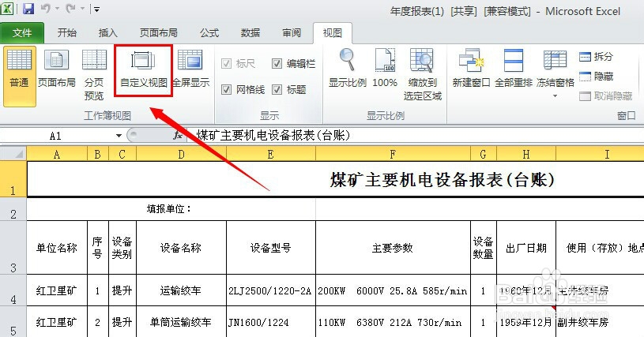Image resolution: width=644 pixels, height=337 pixels.
Task: Open the 文件 (File) tab
Action: 22,33
